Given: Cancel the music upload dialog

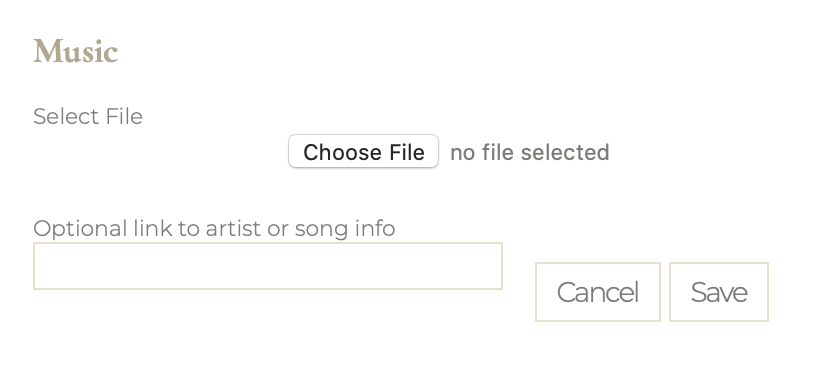Looking at the screenshot, I should (x=598, y=292).
